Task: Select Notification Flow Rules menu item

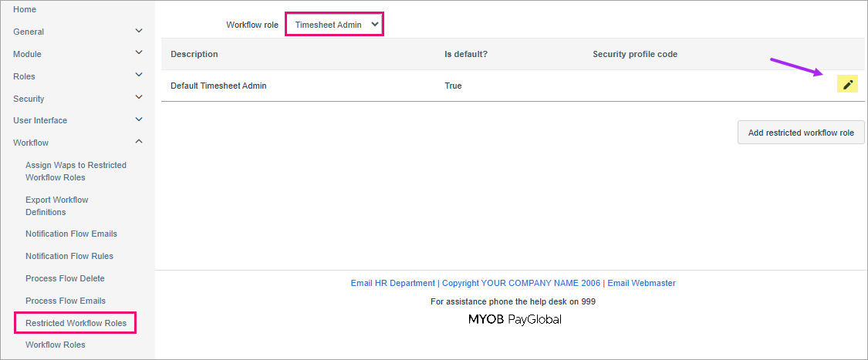Action: tap(69, 256)
